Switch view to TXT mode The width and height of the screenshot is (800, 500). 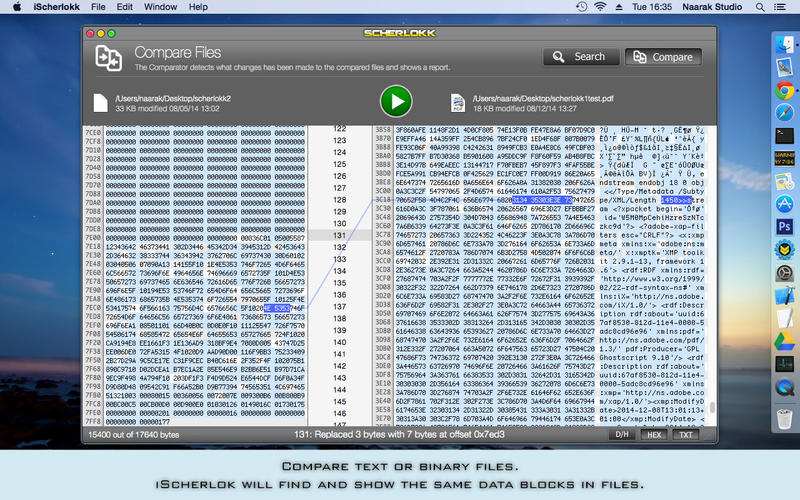pos(685,435)
